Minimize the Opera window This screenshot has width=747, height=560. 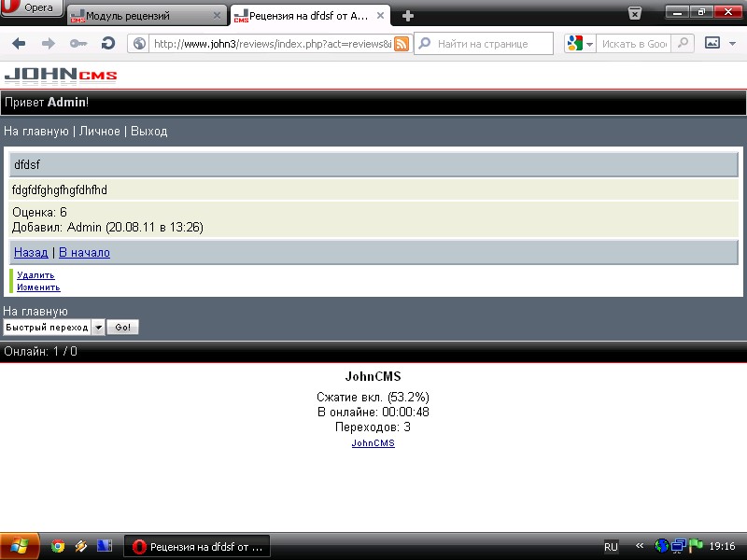coord(676,12)
